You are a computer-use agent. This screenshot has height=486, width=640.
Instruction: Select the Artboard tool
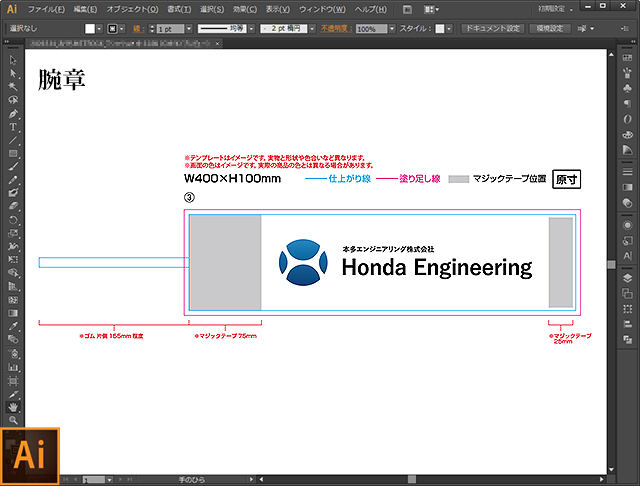13,381
